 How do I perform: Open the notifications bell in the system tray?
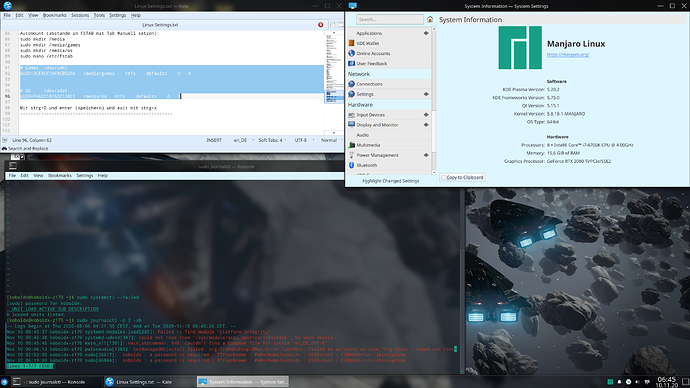[619, 382]
